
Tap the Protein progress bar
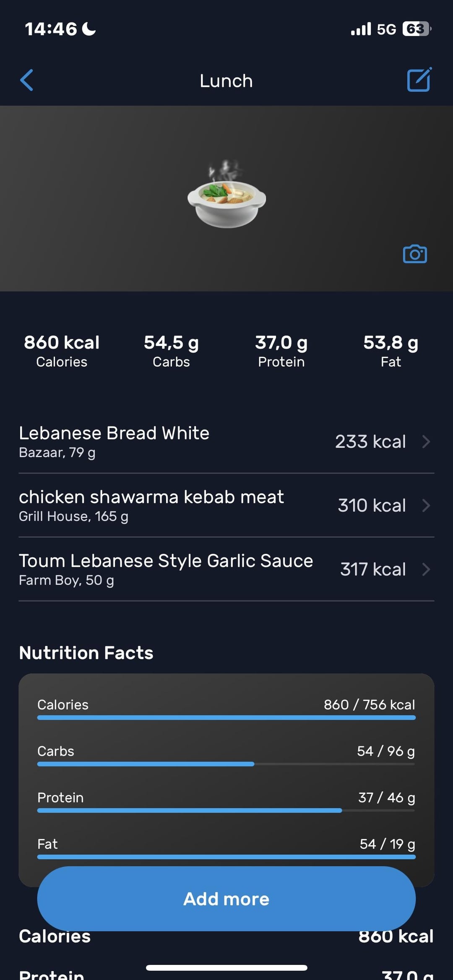coord(226,811)
